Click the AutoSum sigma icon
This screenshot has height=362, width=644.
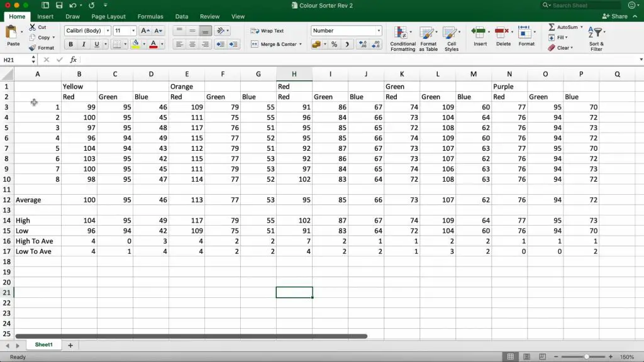552,28
